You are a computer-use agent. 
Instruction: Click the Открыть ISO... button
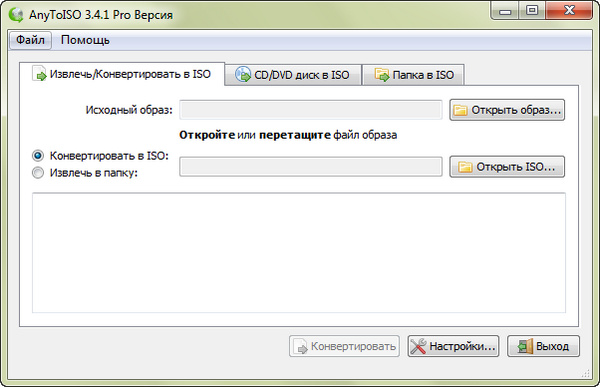tap(507, 167)
